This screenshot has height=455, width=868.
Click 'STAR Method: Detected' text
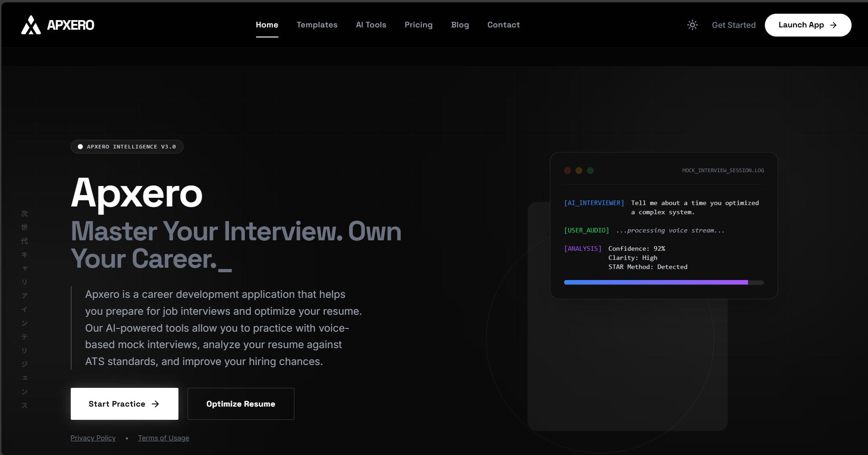pos(648,267)
